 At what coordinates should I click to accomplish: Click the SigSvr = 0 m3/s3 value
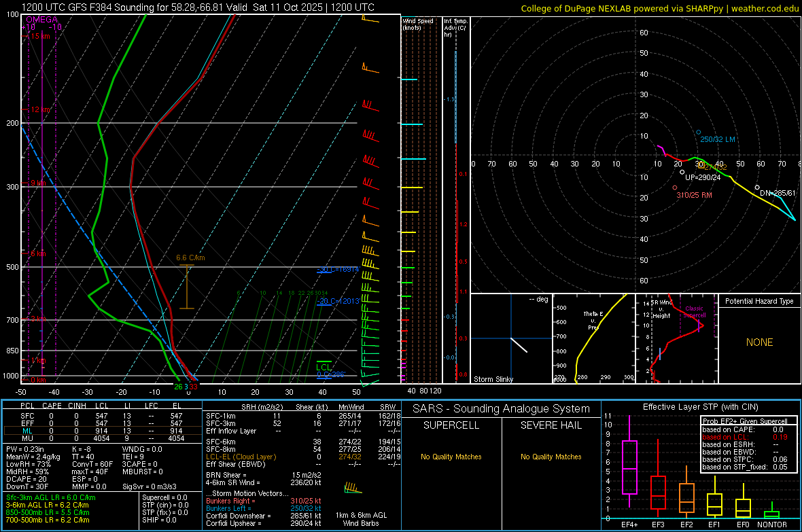[150, 486]
